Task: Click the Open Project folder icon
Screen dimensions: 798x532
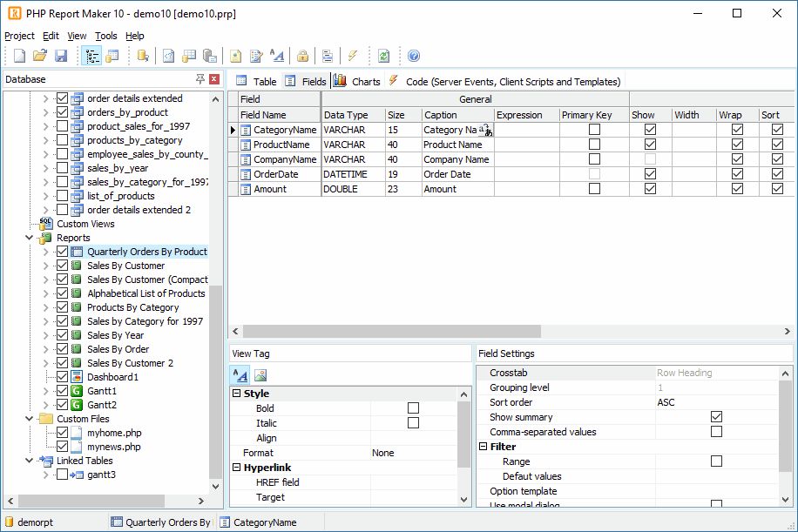Action: (x=39, y=56)
